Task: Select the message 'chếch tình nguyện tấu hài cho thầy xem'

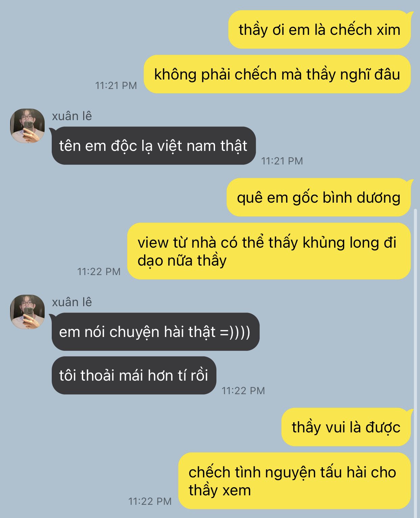Action: pos(295,481)
